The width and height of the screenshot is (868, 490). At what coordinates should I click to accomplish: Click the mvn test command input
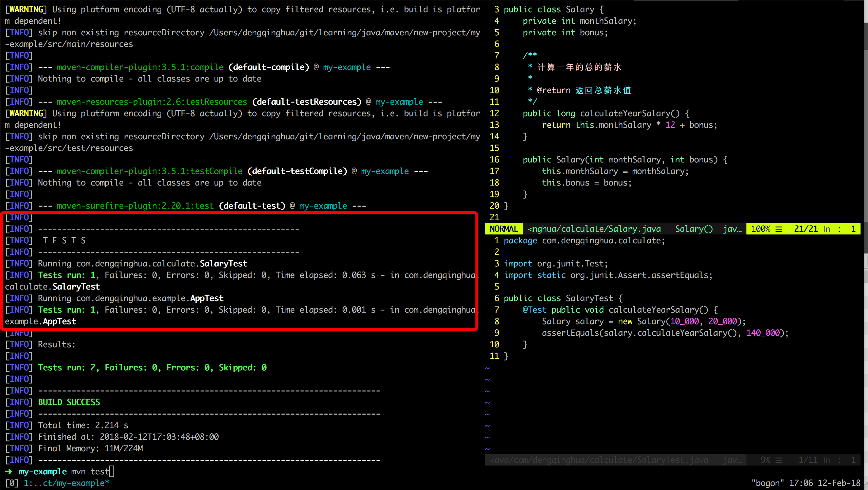pos(90,472)
